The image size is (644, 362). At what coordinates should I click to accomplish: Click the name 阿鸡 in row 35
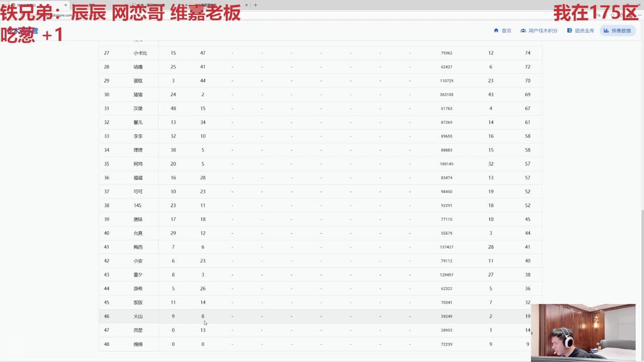138,164
